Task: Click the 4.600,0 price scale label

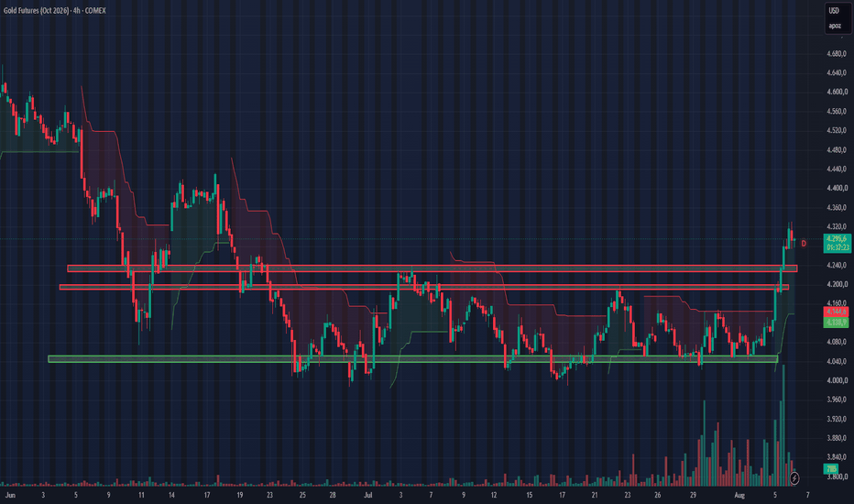Action: tap(837, 92)
